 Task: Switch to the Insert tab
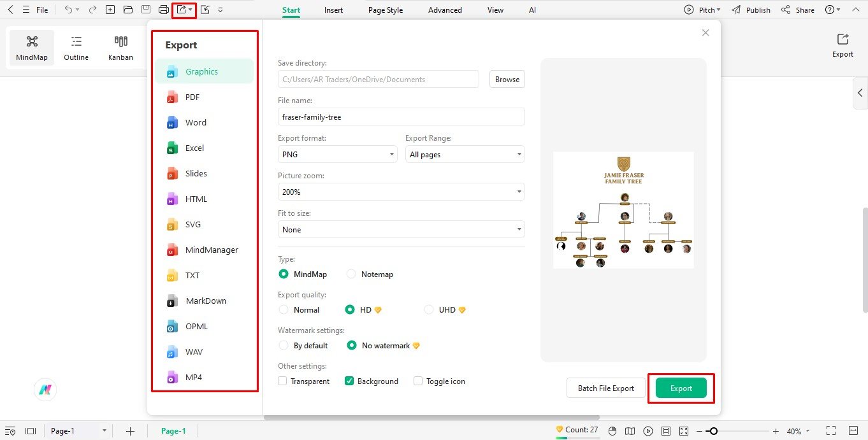(x=333, y=10)
